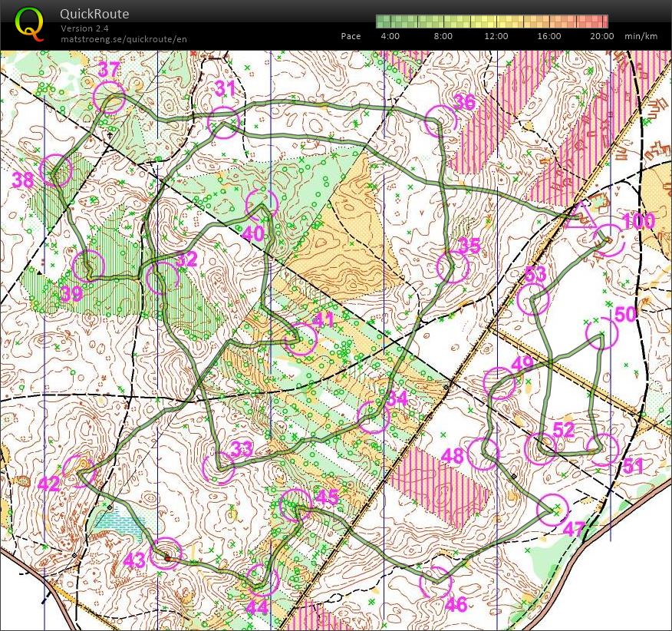Viewport: 672px width, 631px height.
Task: Select control circle 50 marker
Action: pos(601,333)
